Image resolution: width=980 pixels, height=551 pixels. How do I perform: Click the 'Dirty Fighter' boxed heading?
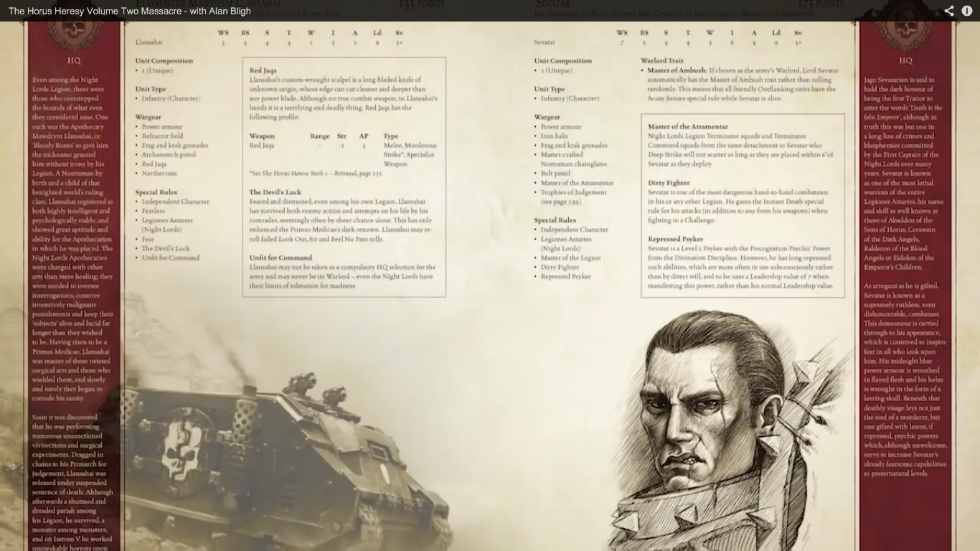click(x=669, y=183)
